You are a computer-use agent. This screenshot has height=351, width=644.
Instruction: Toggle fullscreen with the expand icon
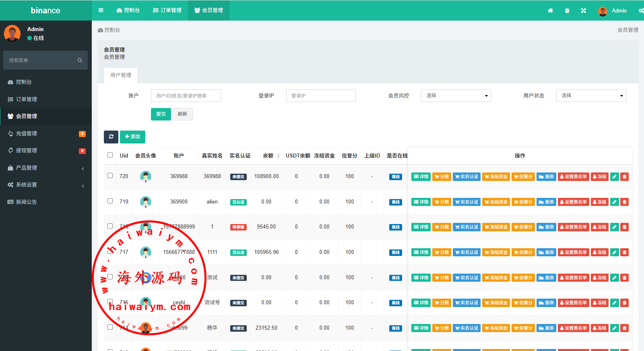tap(584, 11)
